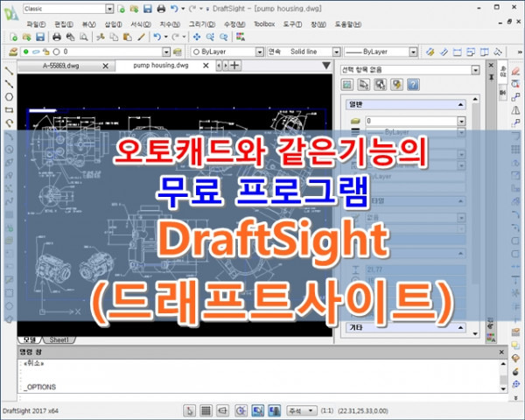Toggle the layer lock icon in layer box
Image resolution: width=525 pixels, height=420 pixels.
(x=46, y=52)
